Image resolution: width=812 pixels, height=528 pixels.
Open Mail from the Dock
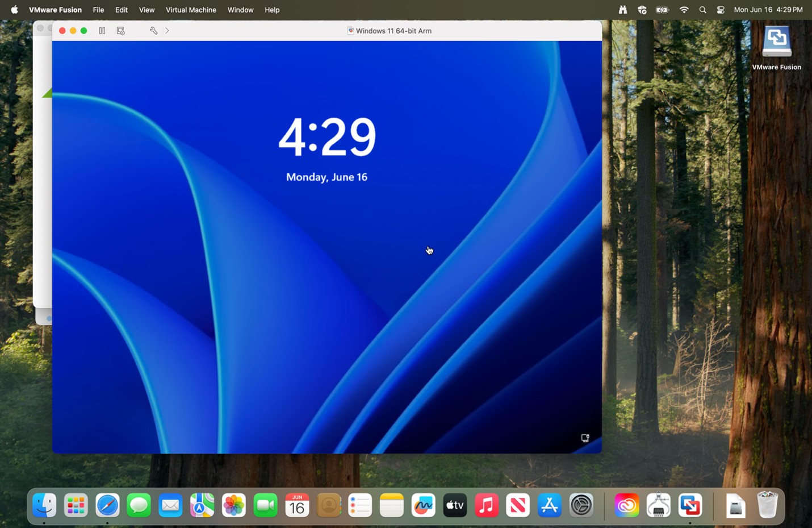coord(170,505)
